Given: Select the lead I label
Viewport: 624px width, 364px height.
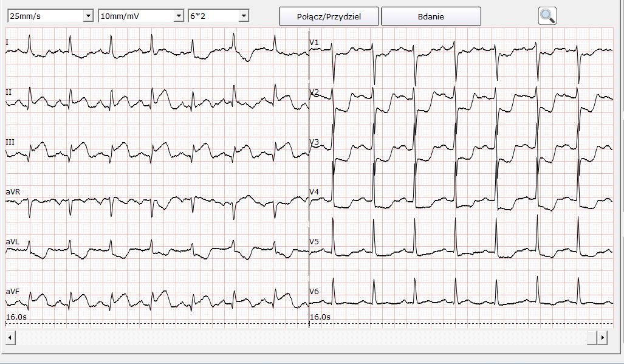Looking at the screenshot, I should [7, 42].
